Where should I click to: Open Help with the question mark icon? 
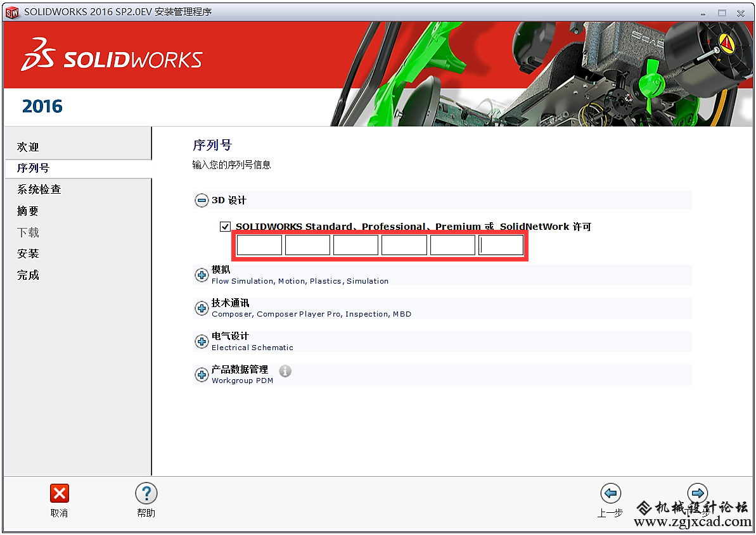pos(146,493)
